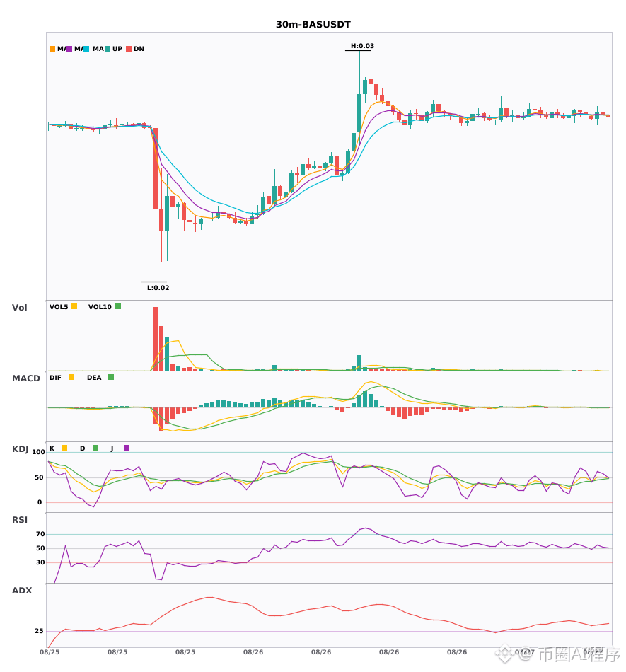
Task: Click the VOL10 legend text
Action: point(100,307)
